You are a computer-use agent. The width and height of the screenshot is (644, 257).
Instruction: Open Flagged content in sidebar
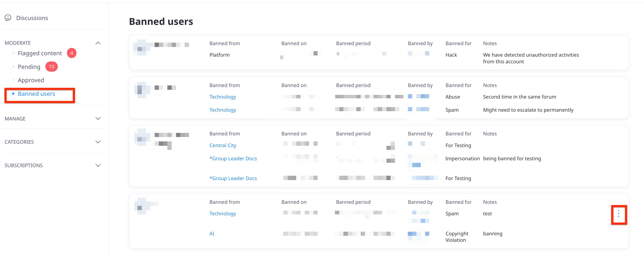(40, 53)
